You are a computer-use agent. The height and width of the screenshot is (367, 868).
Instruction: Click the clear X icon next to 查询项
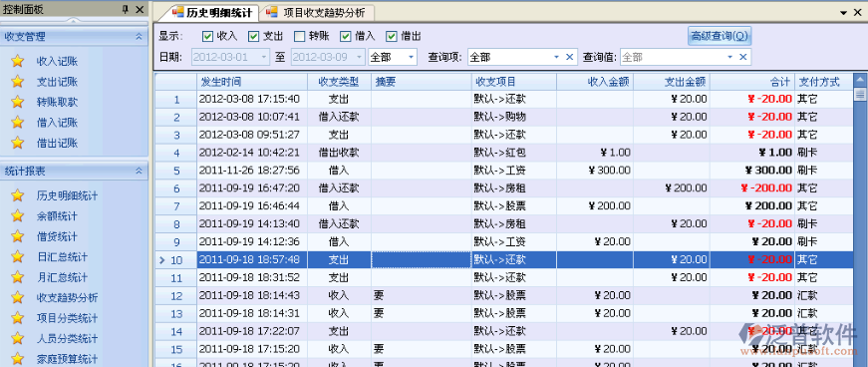click(569, 57)
